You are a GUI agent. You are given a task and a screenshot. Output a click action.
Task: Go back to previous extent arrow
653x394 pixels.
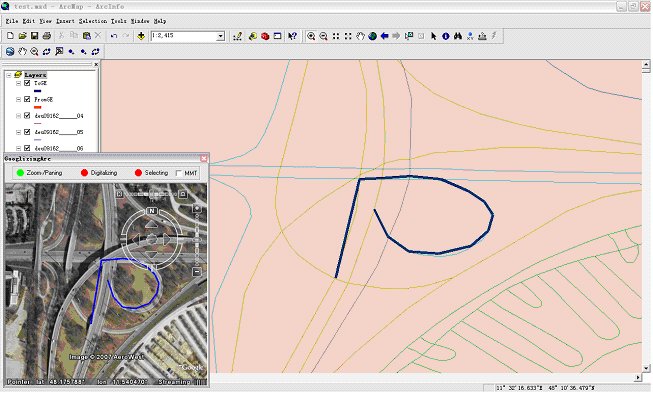[384, 36]
